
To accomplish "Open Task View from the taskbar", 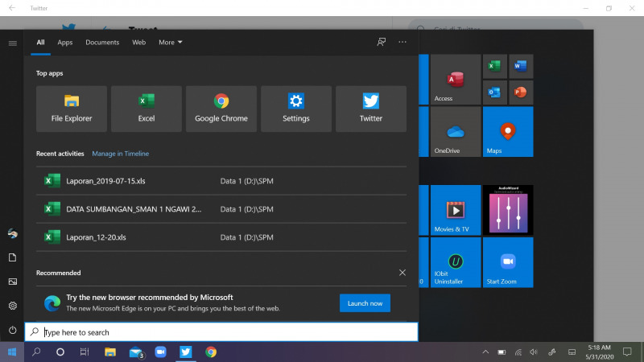I will (x=85, y=352).
